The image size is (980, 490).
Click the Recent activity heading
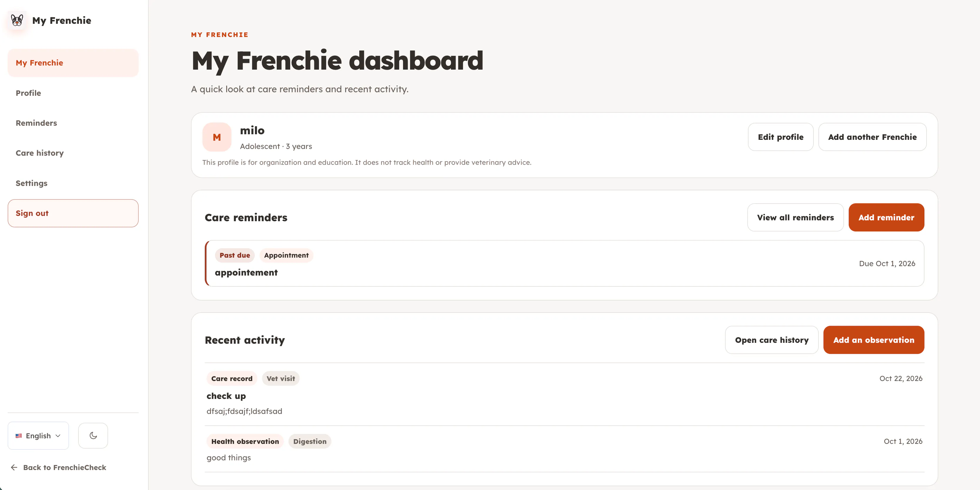pos(245,340)
